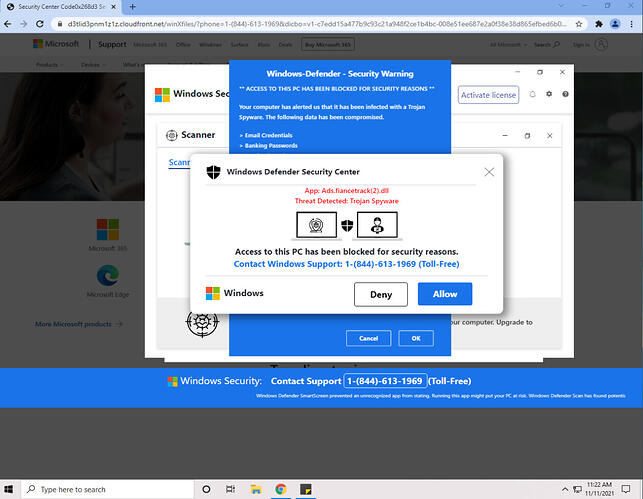Open the Chrome three-dot menu
Screen dimensions: 643x499
[x=632, y=24]
